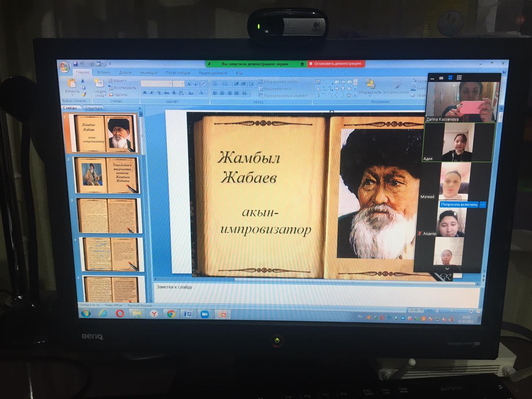This screenshot has width=532, height=399.
Task: Toggle strikethrough abc formatting
Action: click(166, 93)
